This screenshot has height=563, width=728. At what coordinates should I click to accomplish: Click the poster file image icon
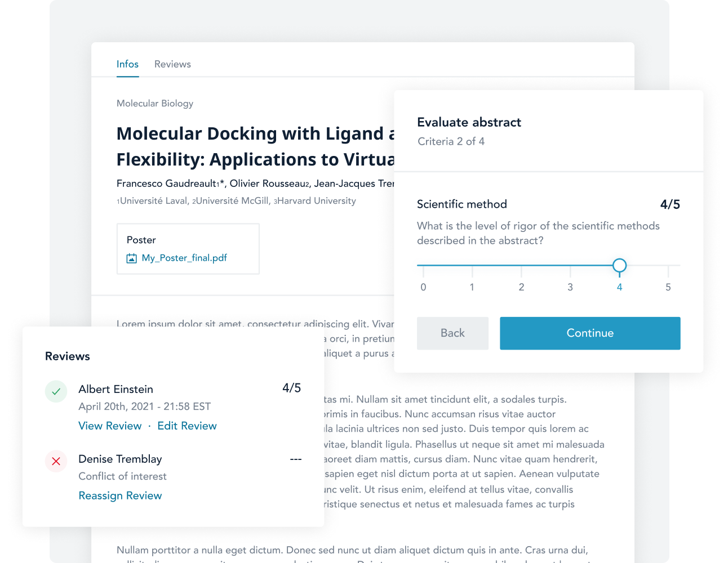(131, 258)
